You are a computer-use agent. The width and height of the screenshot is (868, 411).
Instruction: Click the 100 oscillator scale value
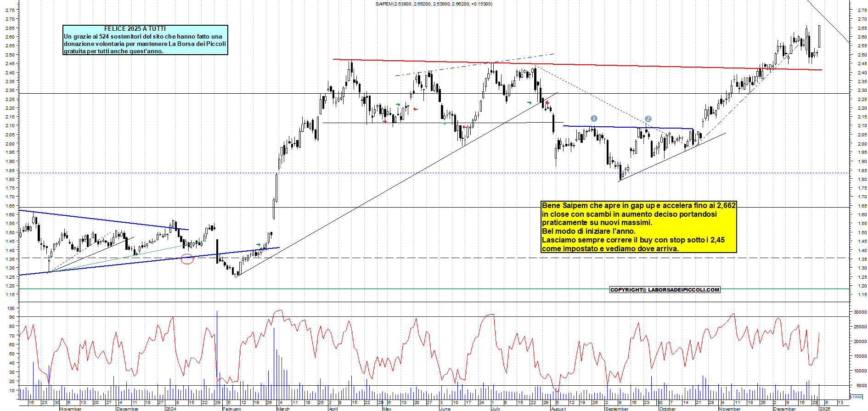11,308
